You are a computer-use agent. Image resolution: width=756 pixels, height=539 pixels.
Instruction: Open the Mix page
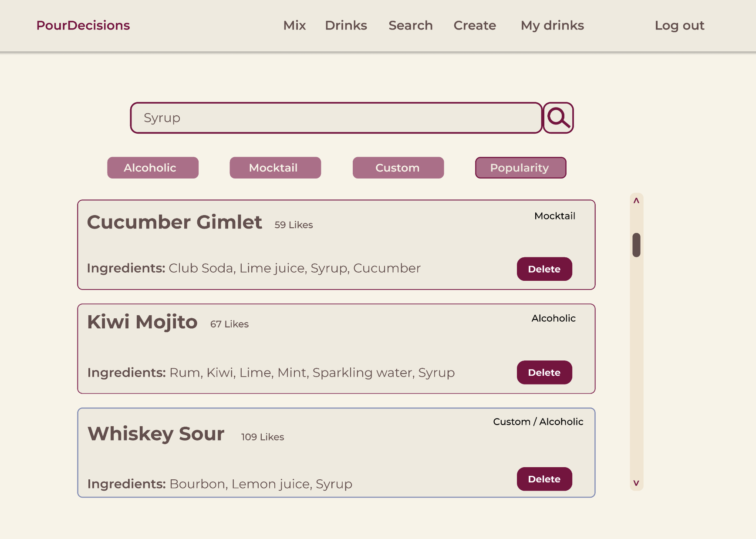[294, 25]
